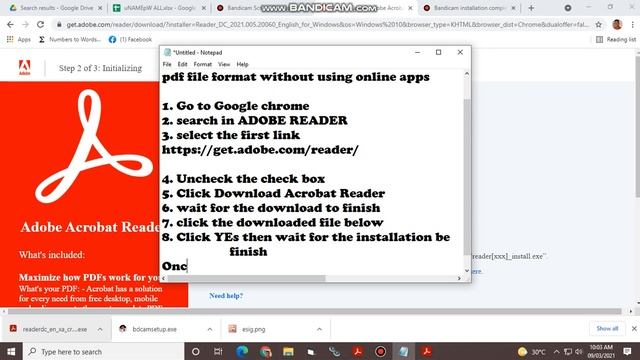The image size is (640, 360).
Task: Open File Explorer from taskbar
Action: click(x=288, y=351)
